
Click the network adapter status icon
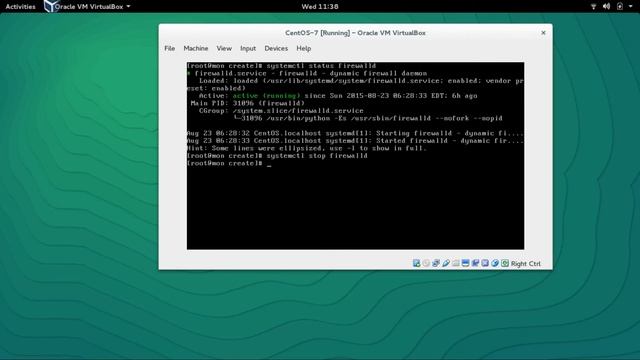(436, 263)
